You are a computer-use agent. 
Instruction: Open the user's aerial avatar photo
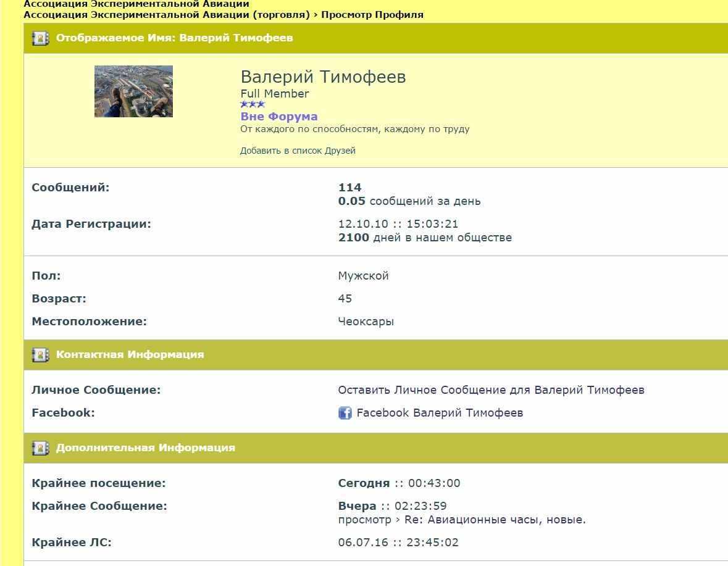(133, 91)
